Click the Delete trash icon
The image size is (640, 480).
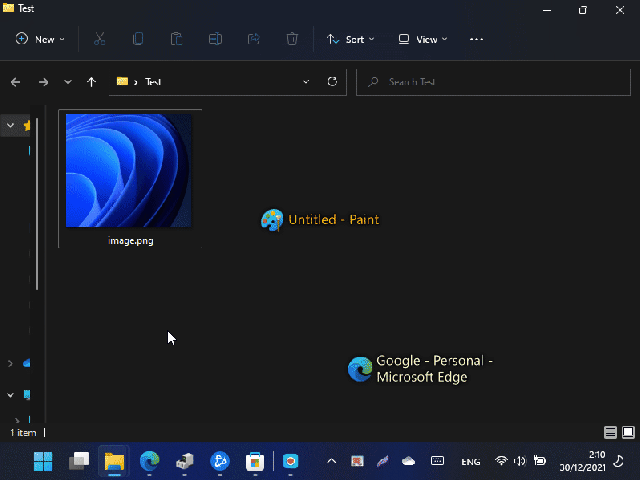pos(292,39)
